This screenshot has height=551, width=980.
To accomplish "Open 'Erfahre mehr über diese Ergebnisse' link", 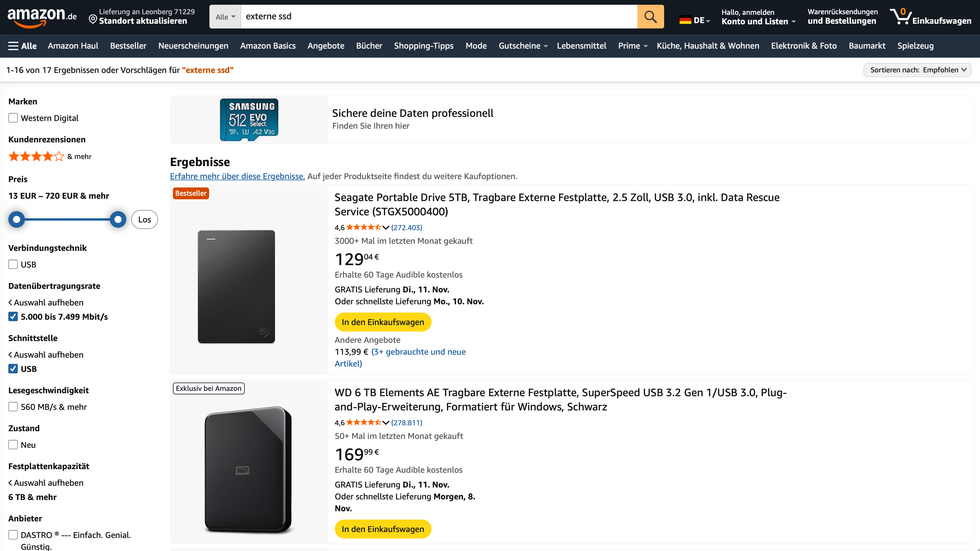I will [237, 176].
